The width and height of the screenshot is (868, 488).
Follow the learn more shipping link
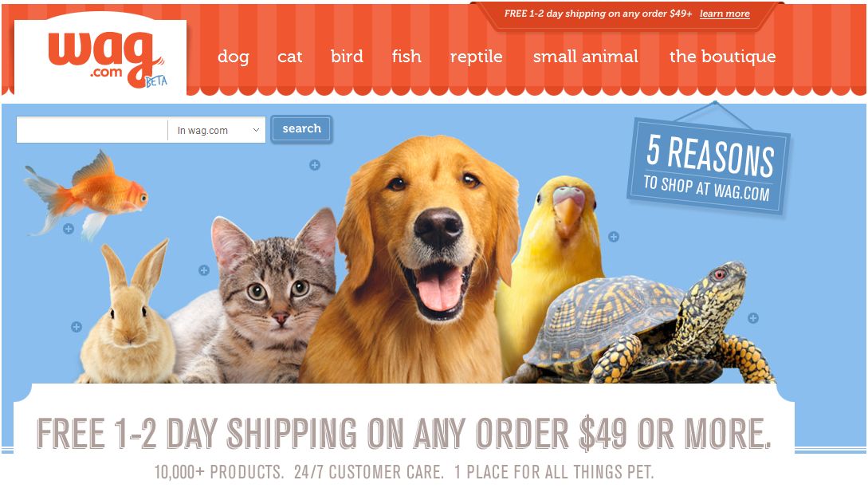pyautogui.click(x=725, y=14)
